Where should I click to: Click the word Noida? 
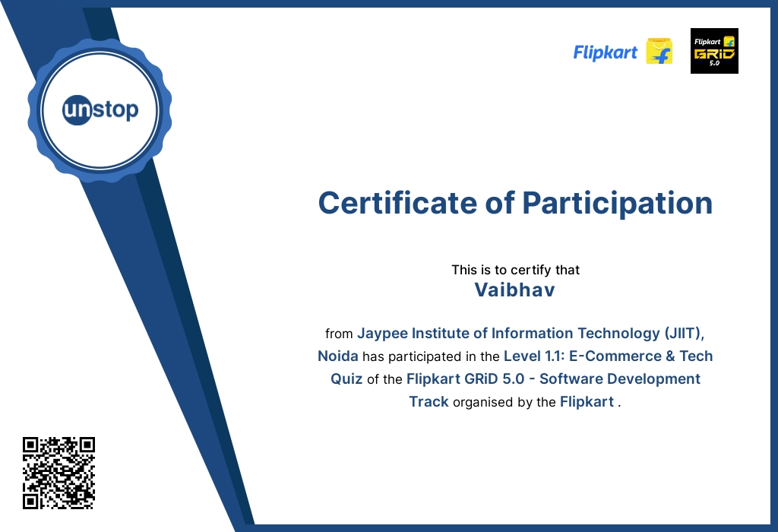338,356
